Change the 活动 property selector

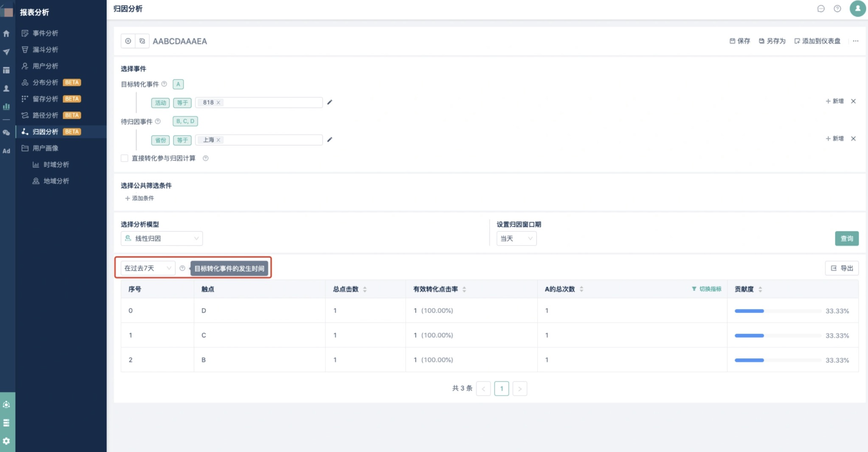coord(160,103)
